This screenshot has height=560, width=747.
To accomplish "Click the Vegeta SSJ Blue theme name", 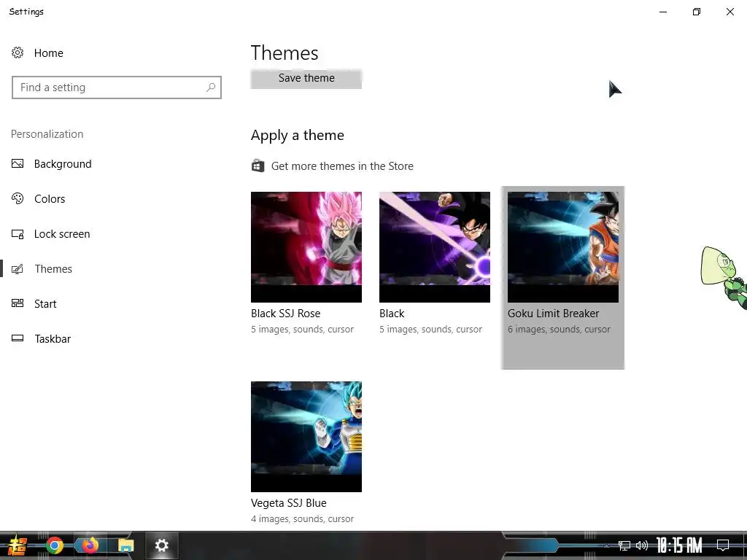I will [x=289, y=503].
